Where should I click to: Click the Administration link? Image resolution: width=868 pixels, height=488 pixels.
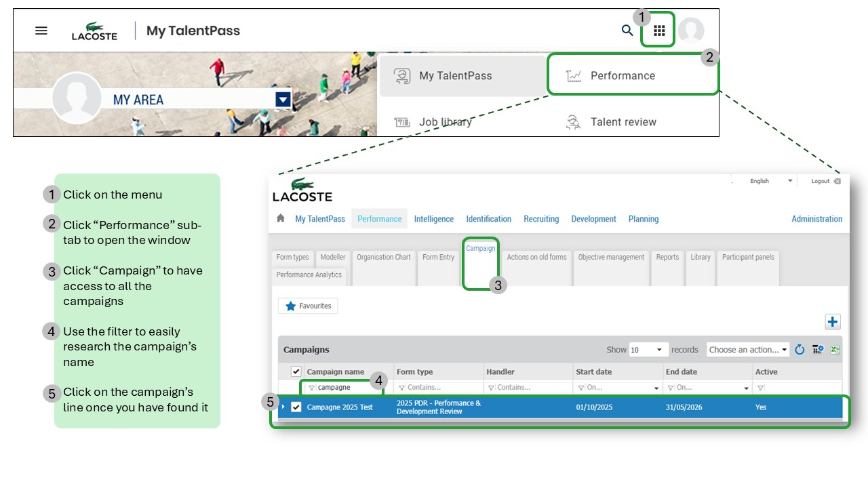click(x=816, y=219)
